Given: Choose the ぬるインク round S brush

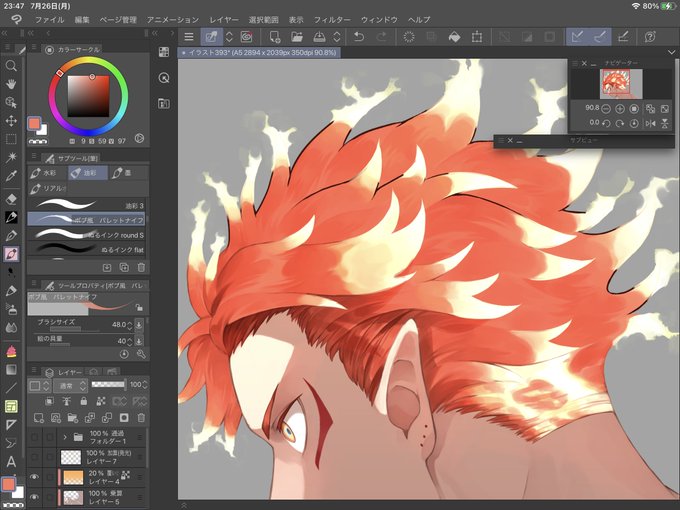Looking at the screenshot, I should click(x=86, y=235).
